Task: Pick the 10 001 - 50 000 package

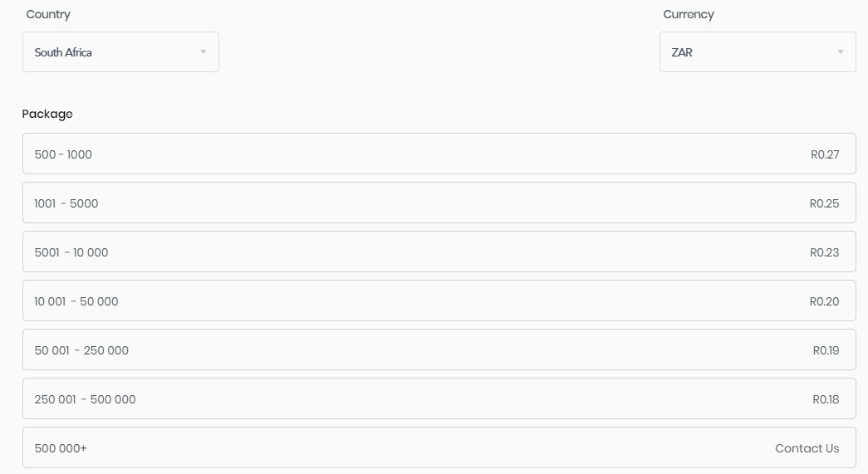Action: tap(439, 301)
